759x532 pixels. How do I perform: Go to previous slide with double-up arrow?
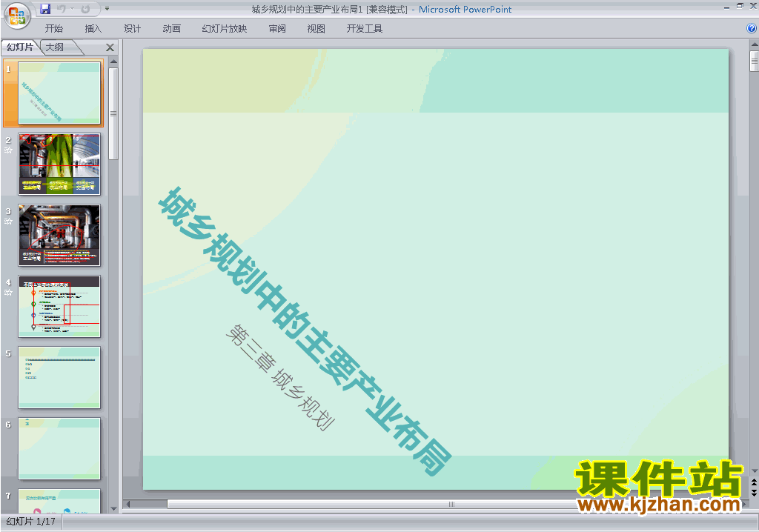point(754,482)
